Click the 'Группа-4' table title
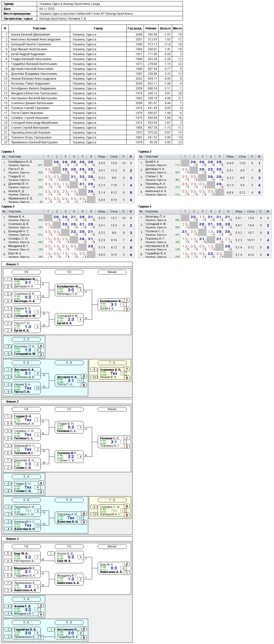Screen dimensions: 274x644 point(145,207)
